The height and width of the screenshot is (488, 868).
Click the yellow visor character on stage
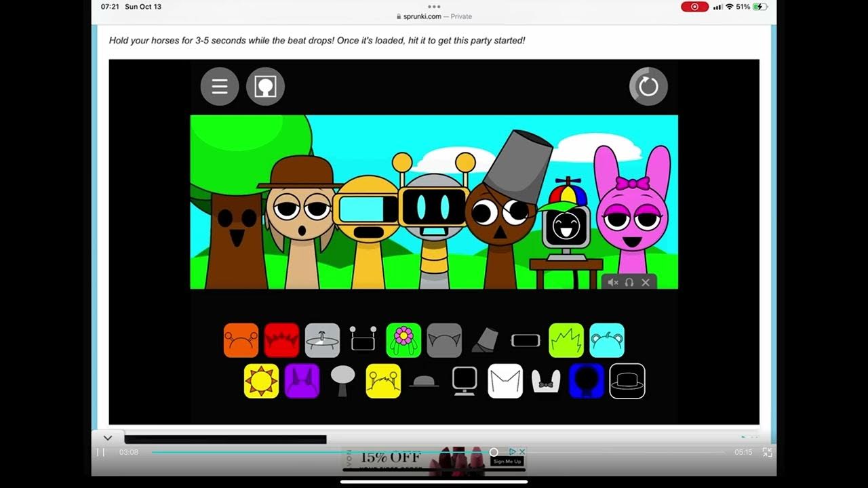(x=368, y=230)
